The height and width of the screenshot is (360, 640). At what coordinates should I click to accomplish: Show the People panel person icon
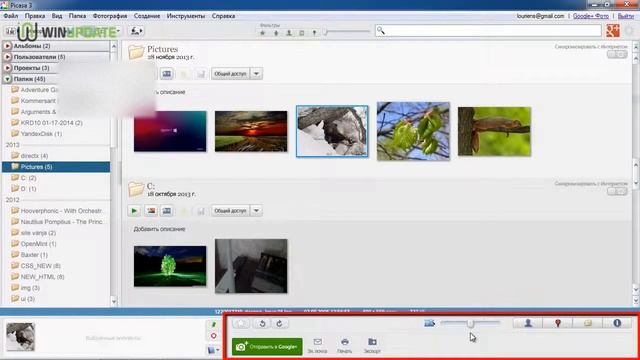(x=528, y=323)
